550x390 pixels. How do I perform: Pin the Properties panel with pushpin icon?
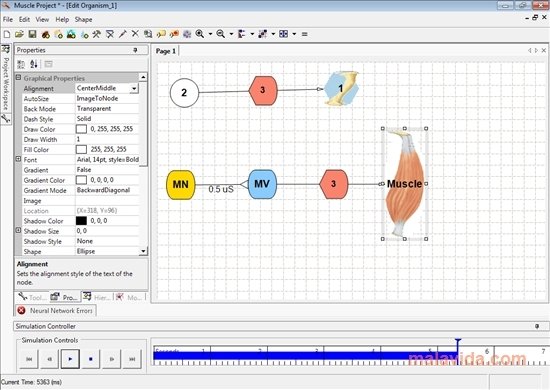[x=135, y=50]
